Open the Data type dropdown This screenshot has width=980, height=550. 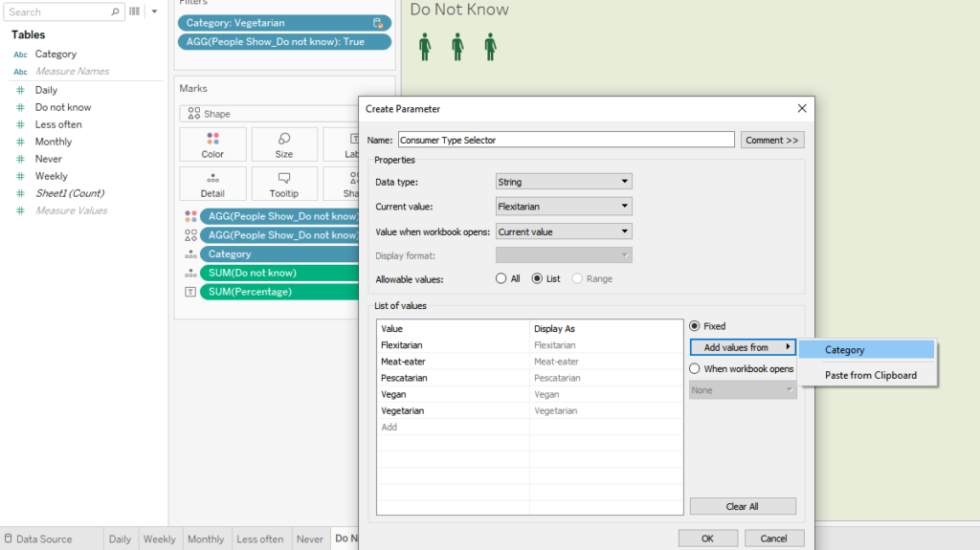coord(564,182)
